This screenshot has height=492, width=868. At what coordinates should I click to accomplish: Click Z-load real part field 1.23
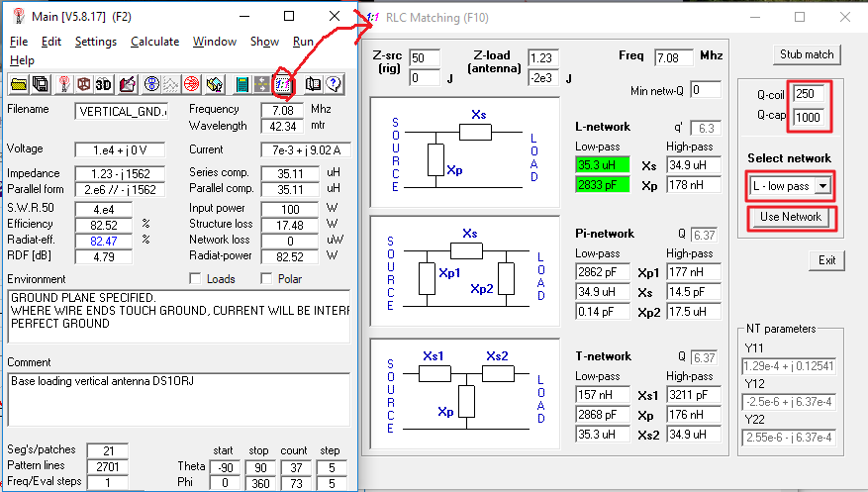click(x=543, y=58)
